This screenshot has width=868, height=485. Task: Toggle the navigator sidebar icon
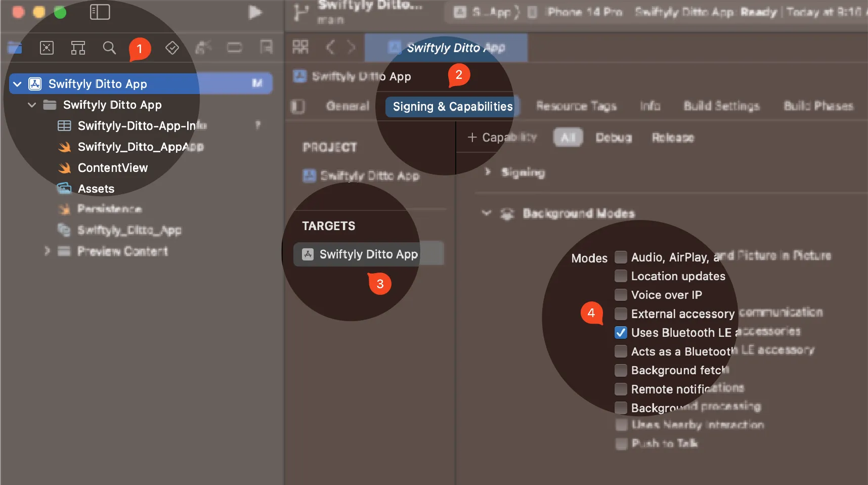point(100,12)
